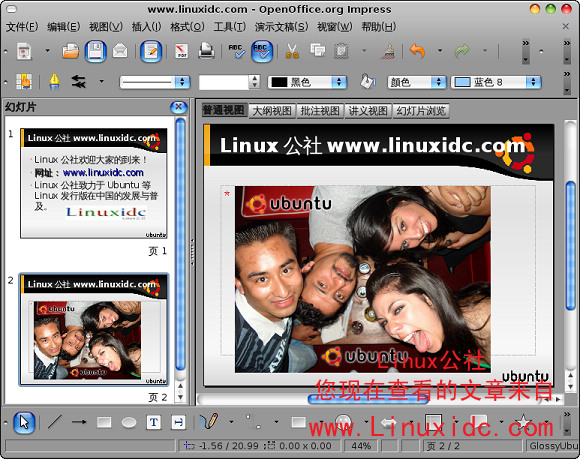580x459 pixels.
Task: Switch to the 幻灯片浏览 tab
Action: 421,111
